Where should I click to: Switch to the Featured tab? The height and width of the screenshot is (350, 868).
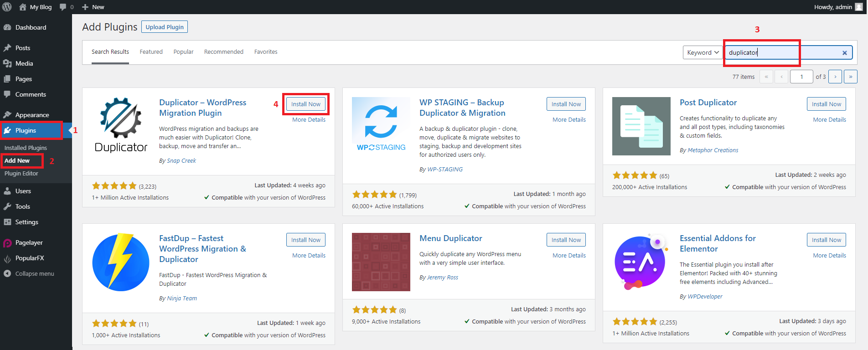pyautogui.click(x=151, y=52)
